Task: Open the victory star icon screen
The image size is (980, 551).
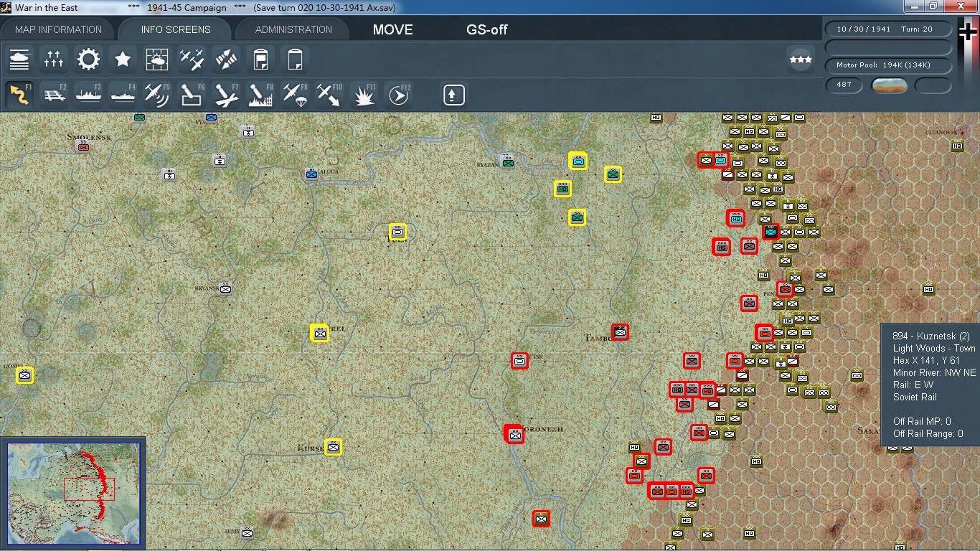Action: pyautogui.click(x=123, y=60)
